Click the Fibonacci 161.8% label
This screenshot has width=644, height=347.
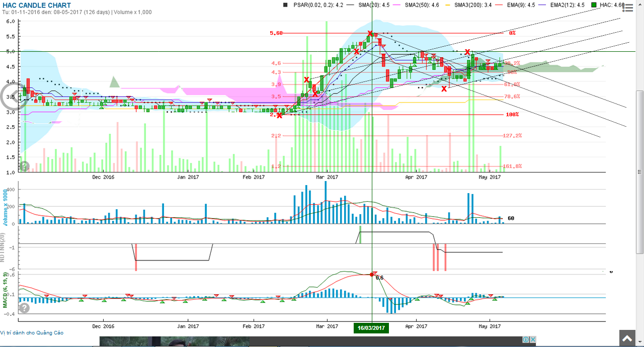coord(512,166)
